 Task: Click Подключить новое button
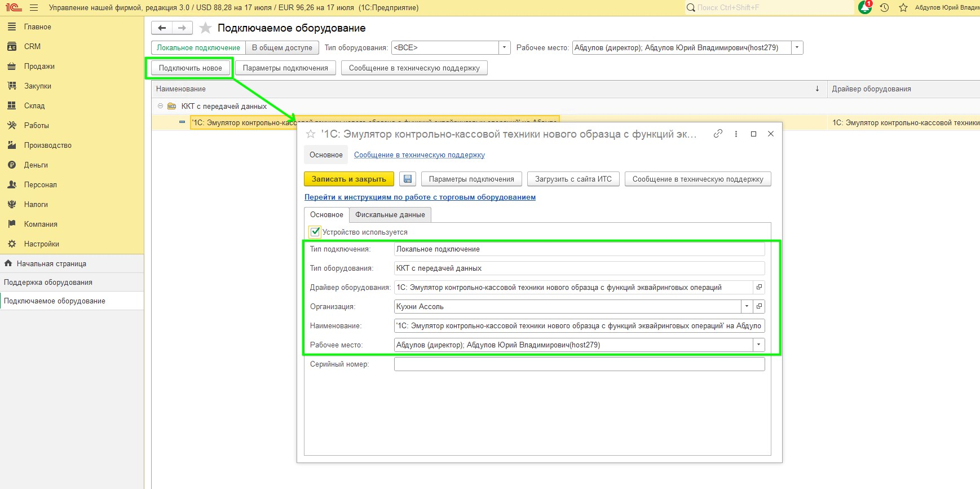coord(191,68)
